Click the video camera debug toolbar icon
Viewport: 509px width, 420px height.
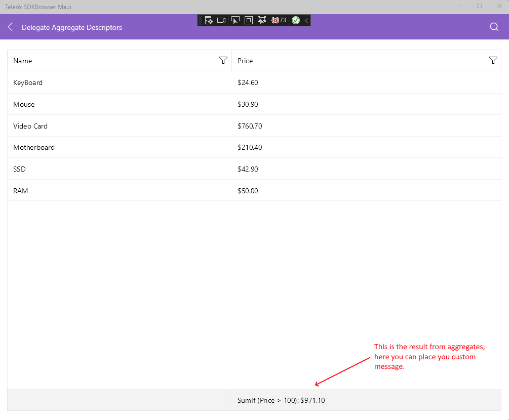coord(221,20)
